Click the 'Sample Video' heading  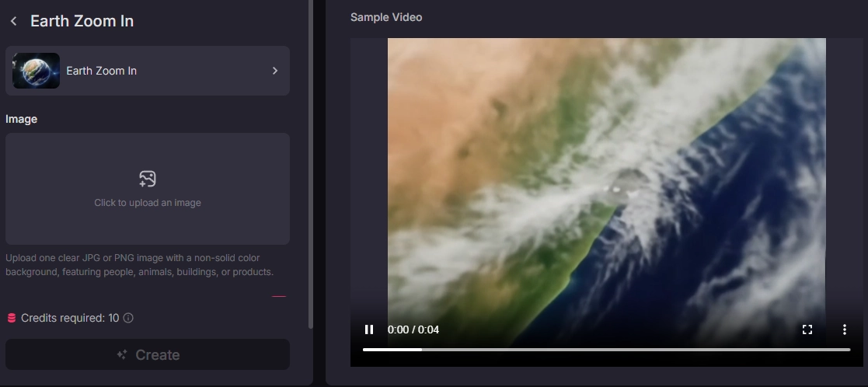pyautogui.click(x=386, y=17)
